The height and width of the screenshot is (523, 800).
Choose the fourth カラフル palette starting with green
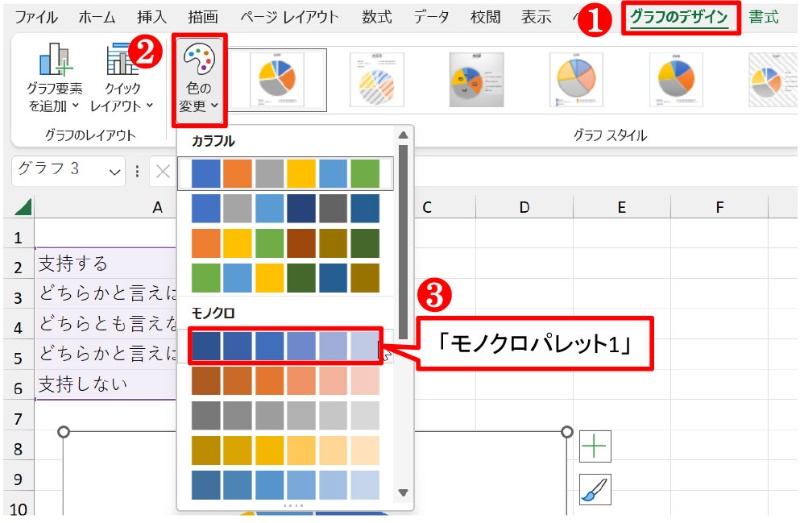point(285,278)
